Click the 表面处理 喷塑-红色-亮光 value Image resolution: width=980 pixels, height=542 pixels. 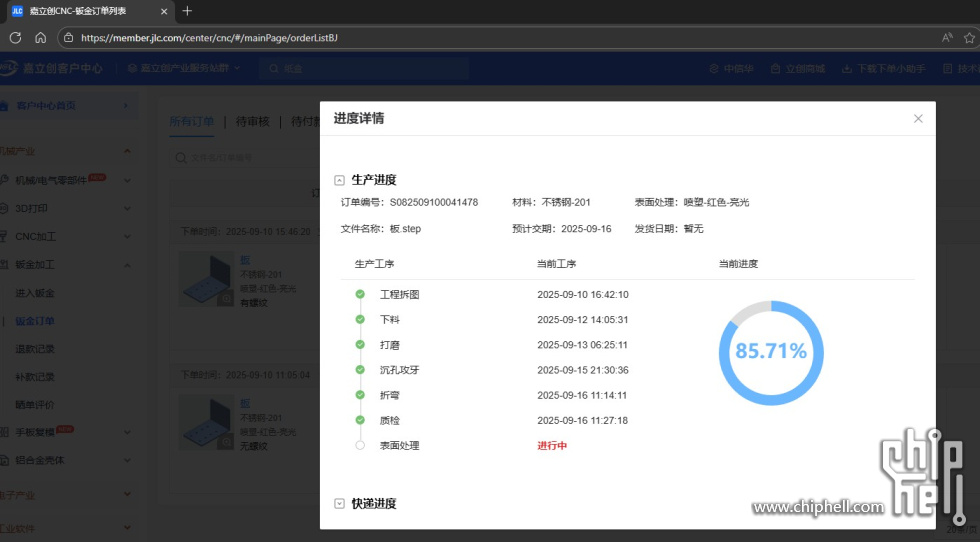pyautogui.click(x=716, y=203)
